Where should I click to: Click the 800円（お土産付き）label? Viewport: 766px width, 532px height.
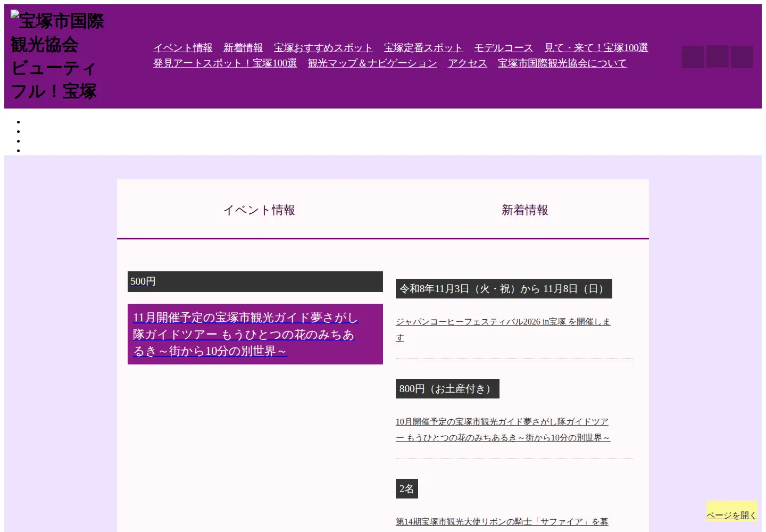(x=447, y=388)
